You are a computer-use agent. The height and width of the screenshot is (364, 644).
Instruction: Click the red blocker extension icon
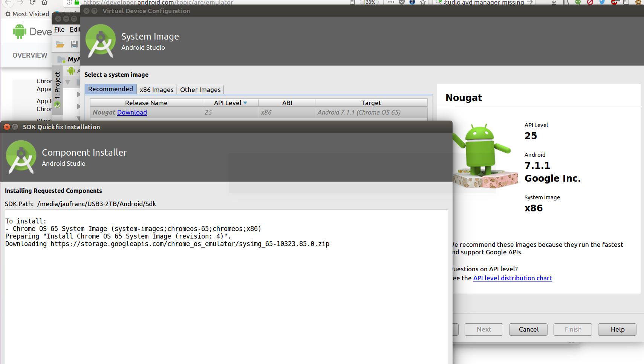590,2
